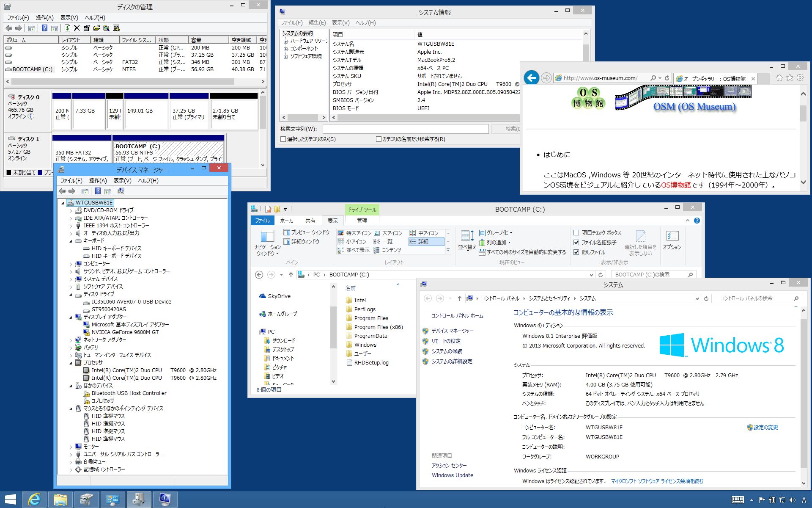Click the volume icon in system tray
The height and width of the screenshot is (508, 812).
(793, 500)
